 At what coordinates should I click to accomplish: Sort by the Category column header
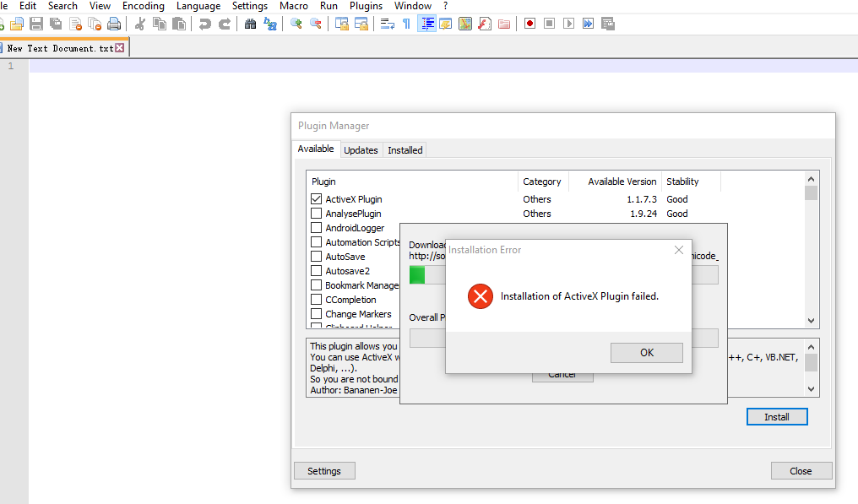click(x=543, y=182)
